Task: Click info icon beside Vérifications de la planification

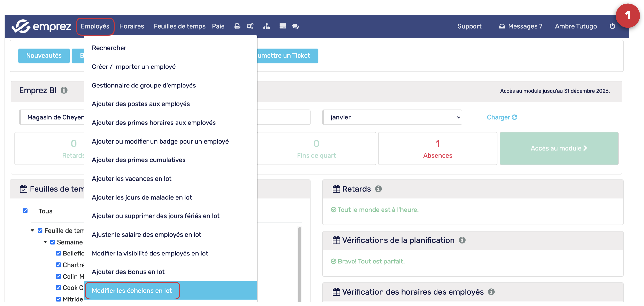Action: point(462,240)
